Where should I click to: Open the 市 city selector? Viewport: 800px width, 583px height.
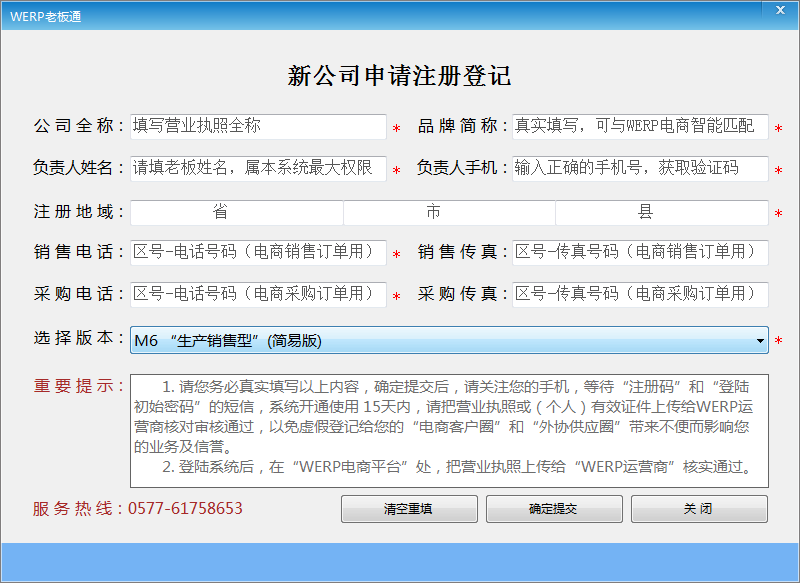(449, 212)
